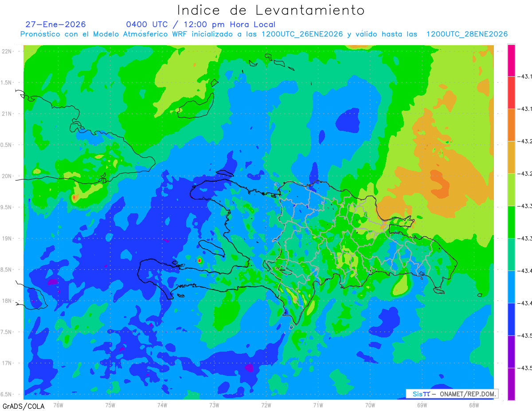Click the "68W" longitude label

click(x=474, y=405)
